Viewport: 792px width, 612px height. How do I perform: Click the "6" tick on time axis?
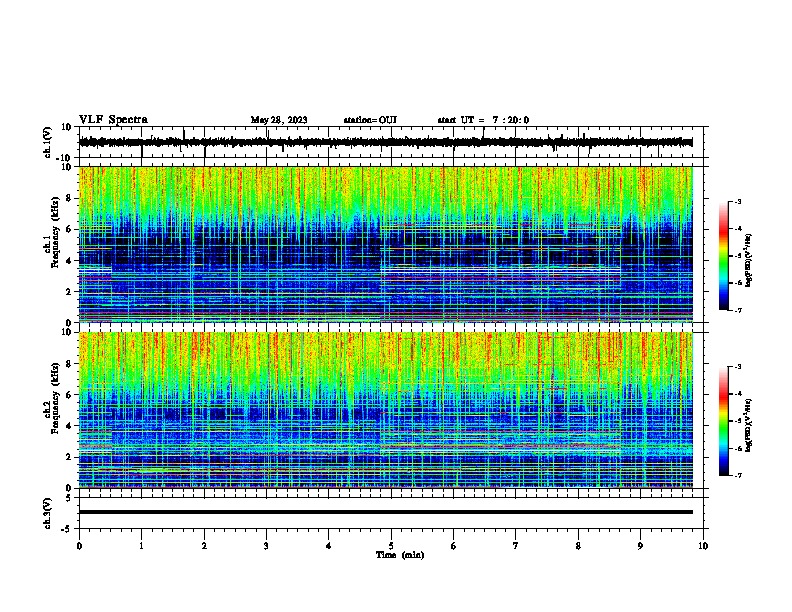(454, 546)
